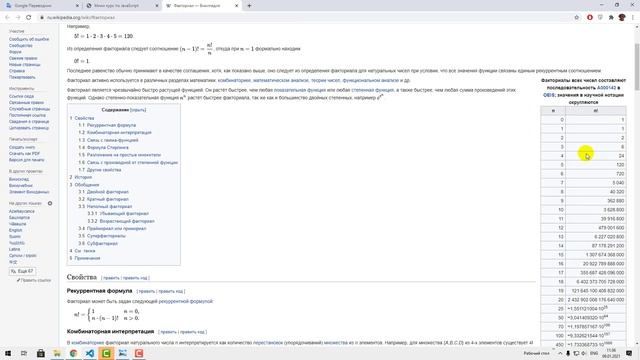Open the Chrome three-dot menu
The width and height of the screenshot is (640, 360).
tap(633, 18)
